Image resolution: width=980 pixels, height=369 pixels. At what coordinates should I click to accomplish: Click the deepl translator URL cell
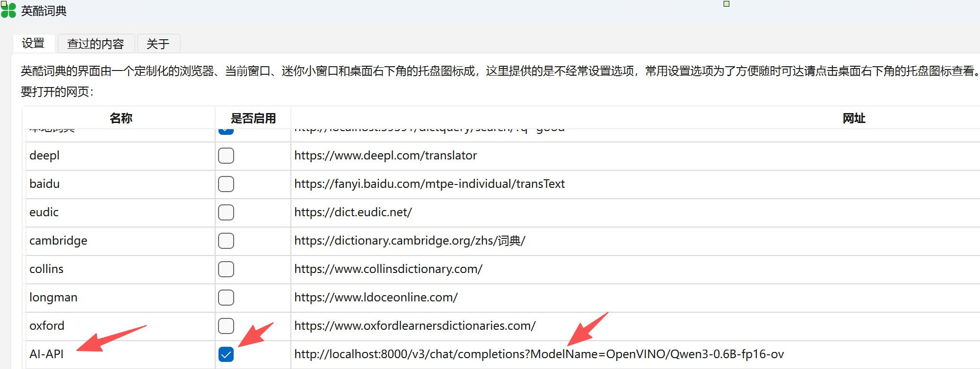(x=635, y=156)
